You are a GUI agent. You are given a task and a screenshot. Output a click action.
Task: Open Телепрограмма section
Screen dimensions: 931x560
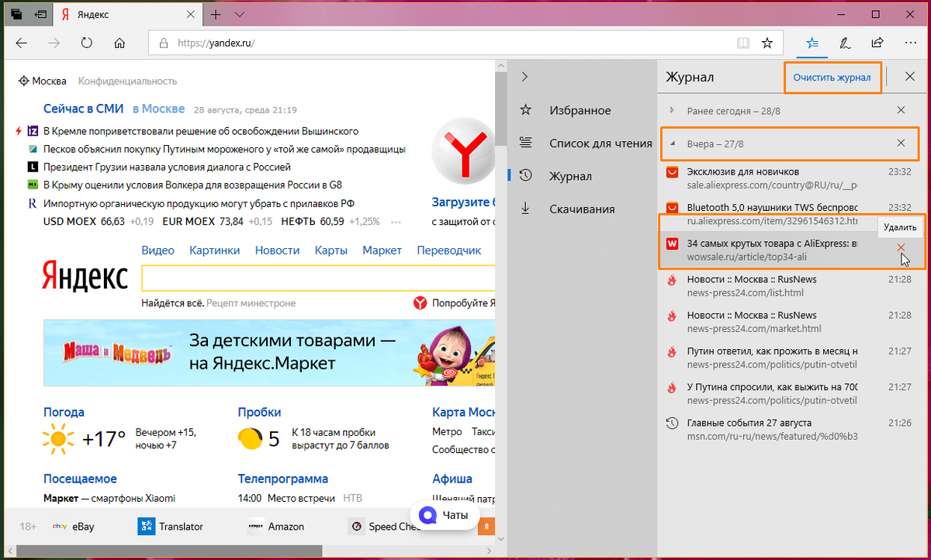pyautogui.click(x=282, y=479)
